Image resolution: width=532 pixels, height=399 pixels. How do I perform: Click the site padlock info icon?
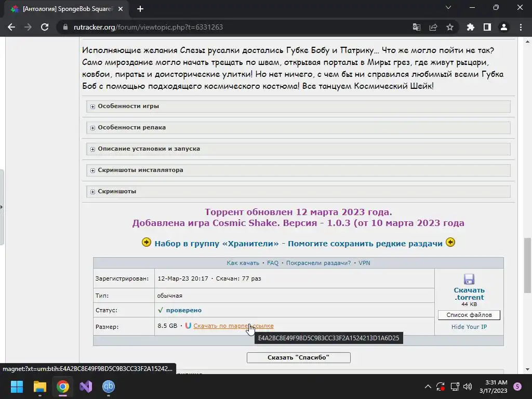point(65,27)
